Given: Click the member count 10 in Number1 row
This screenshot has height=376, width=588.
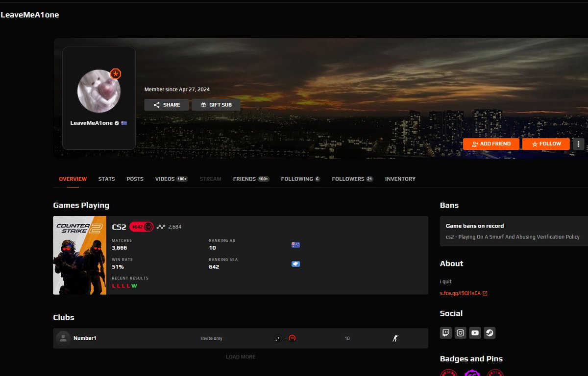Looking at the screenshot, I should (x=347, y=338).
